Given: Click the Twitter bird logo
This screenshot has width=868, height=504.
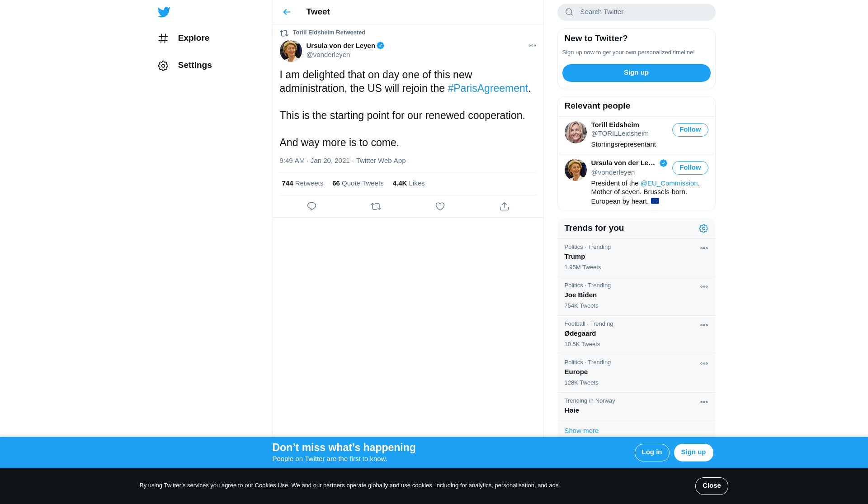Looking at the screenshot, I should click(164, 12).
